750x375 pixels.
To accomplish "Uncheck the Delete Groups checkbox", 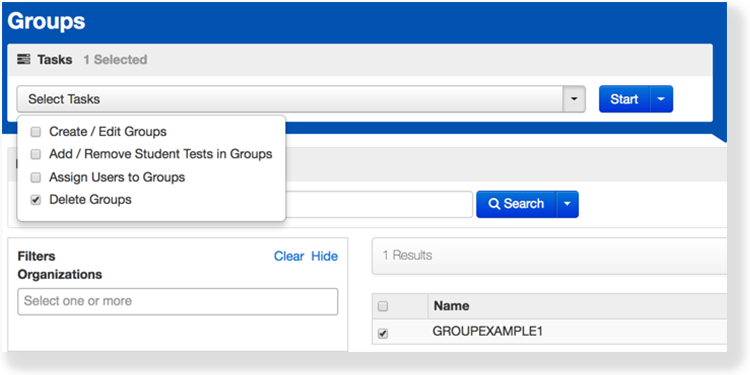I will pos(35,200).
